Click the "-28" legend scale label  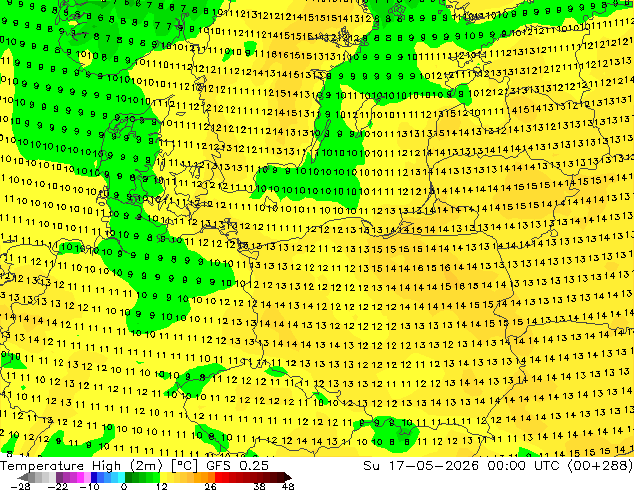coord(20,486)
